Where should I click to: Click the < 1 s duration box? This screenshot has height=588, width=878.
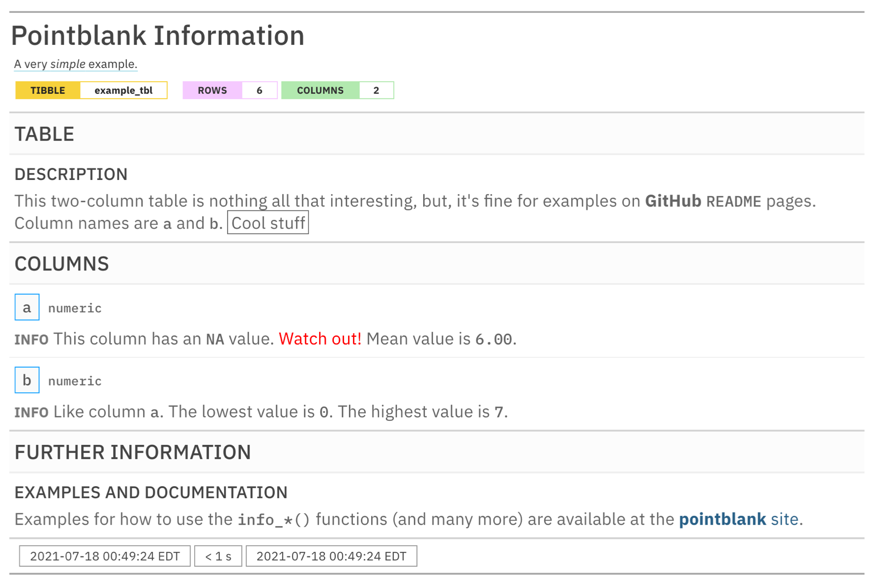point(218,556)
